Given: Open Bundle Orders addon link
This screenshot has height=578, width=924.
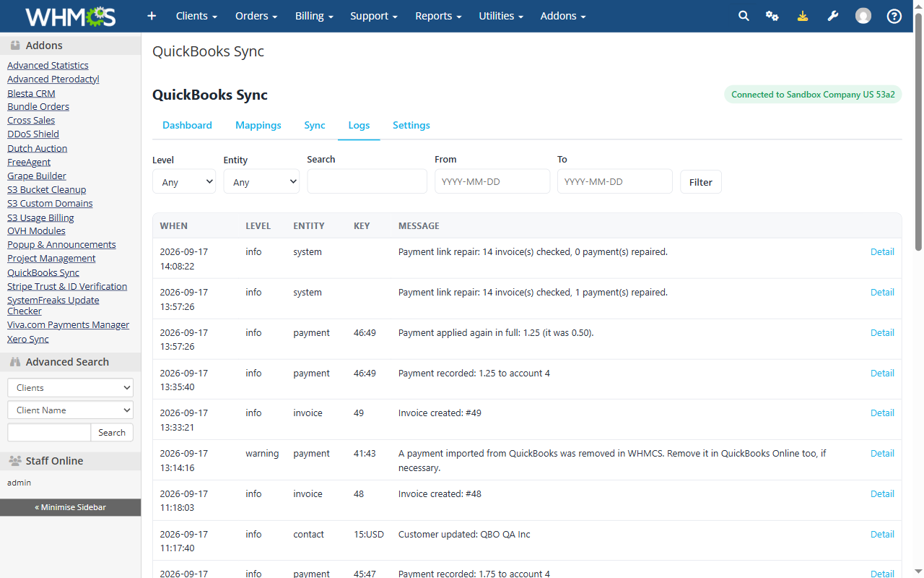Looking at the screenshot, I should pos(38,107).
